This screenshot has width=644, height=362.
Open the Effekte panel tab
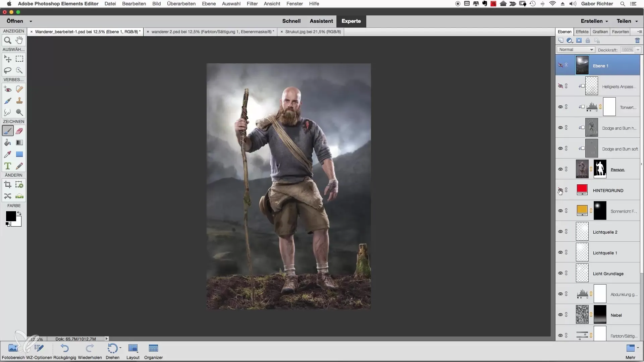click(582, 32)
